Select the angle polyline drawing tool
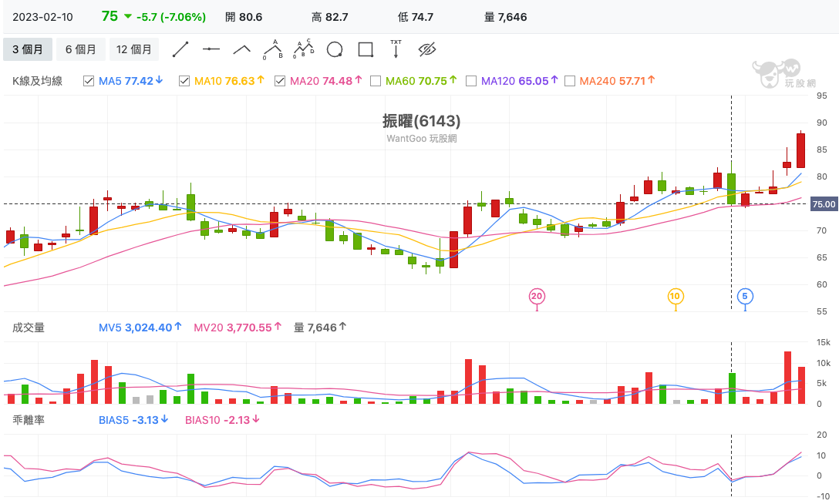 [242, 49]
